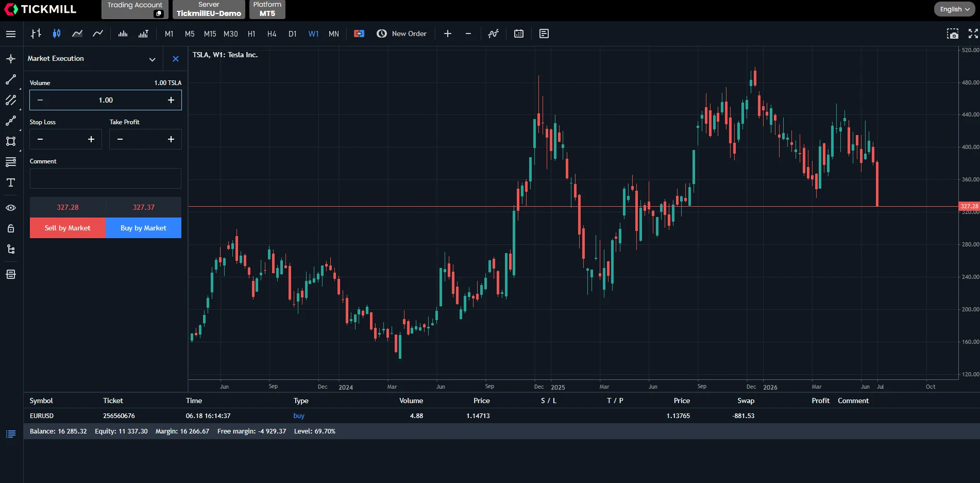Take a chart screenshot with camera icon
The image size is (980, 483).
(x=953, y=34)
